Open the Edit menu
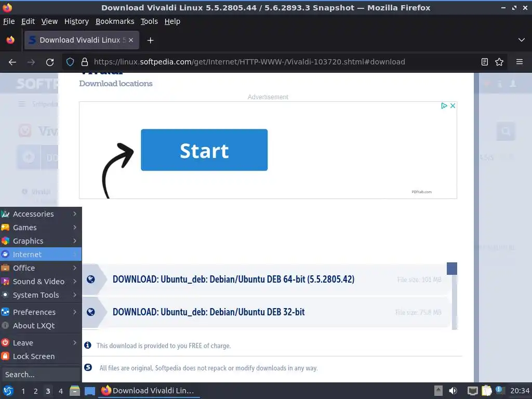 click(x=28, y=21)
